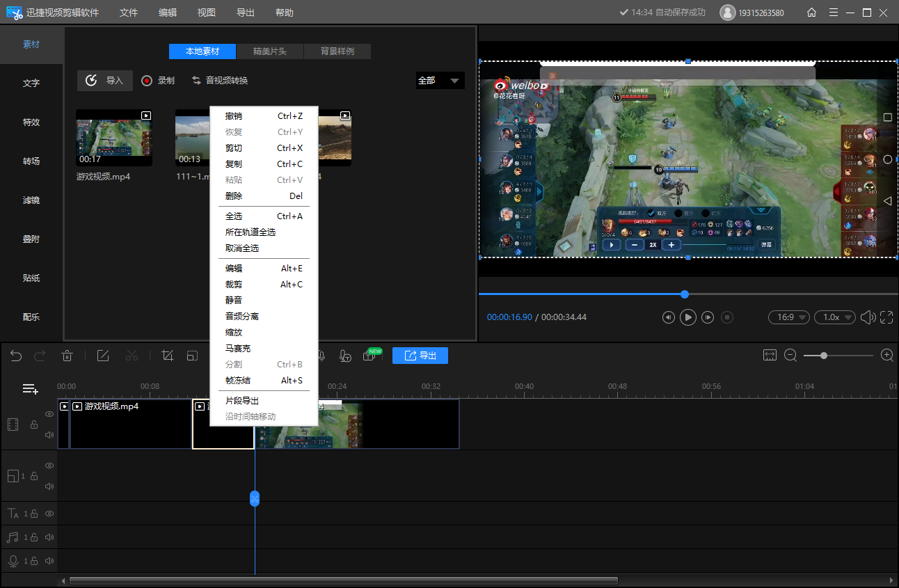
Task: Open the 转场 transitions sidebar panel
Action: coord(31,161)
